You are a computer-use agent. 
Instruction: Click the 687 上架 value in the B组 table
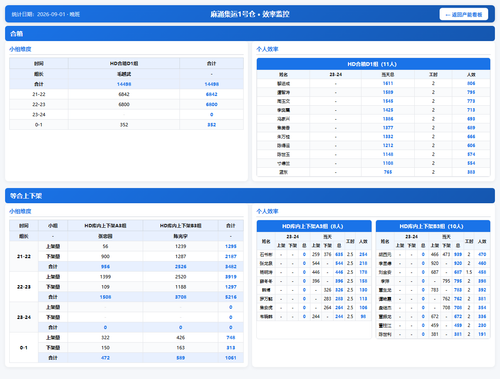[435, 272]
